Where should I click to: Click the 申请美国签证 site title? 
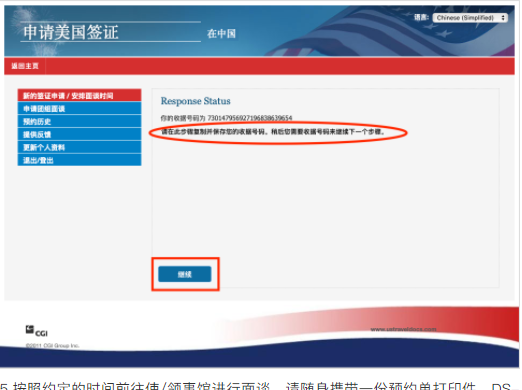pyautogui.click(x=71, y=32)
